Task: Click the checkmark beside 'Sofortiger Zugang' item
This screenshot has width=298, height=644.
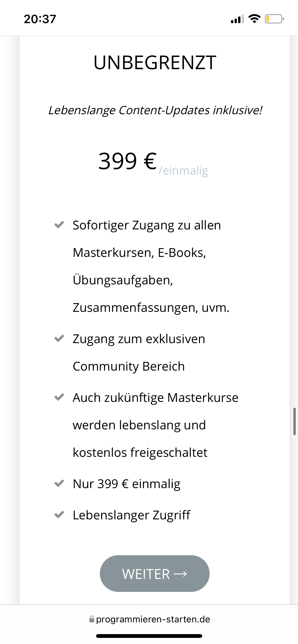Action: 59,224
